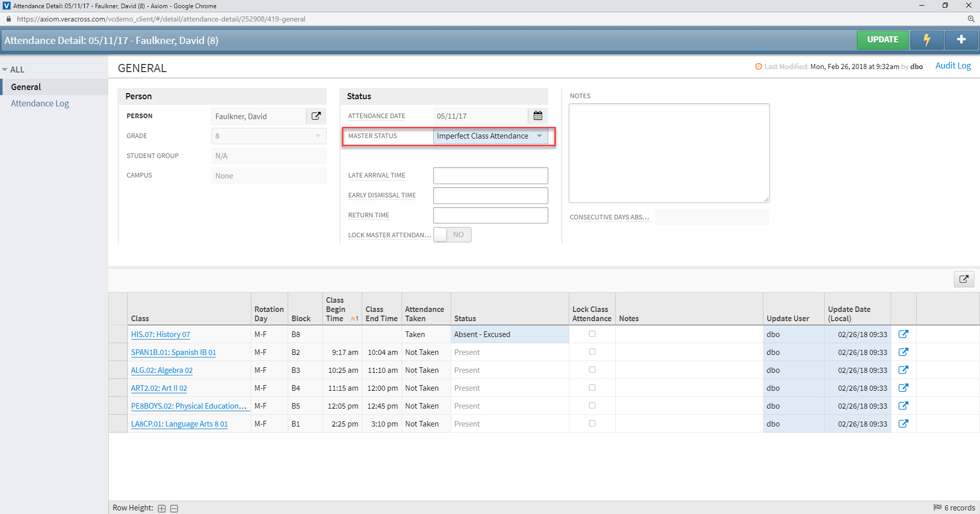Expand the Grade dropdown
The image size is (980, 514).
pyautogui.click(x=318, y=136)
